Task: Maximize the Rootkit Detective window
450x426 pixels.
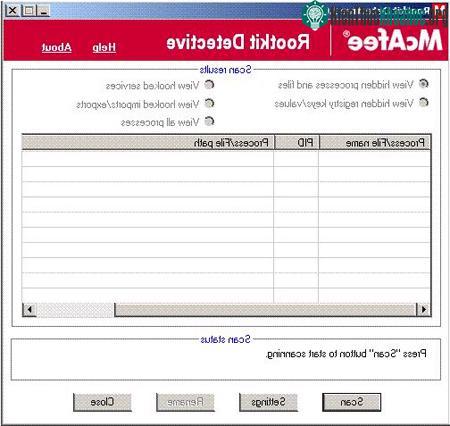Action: point(29,11)
